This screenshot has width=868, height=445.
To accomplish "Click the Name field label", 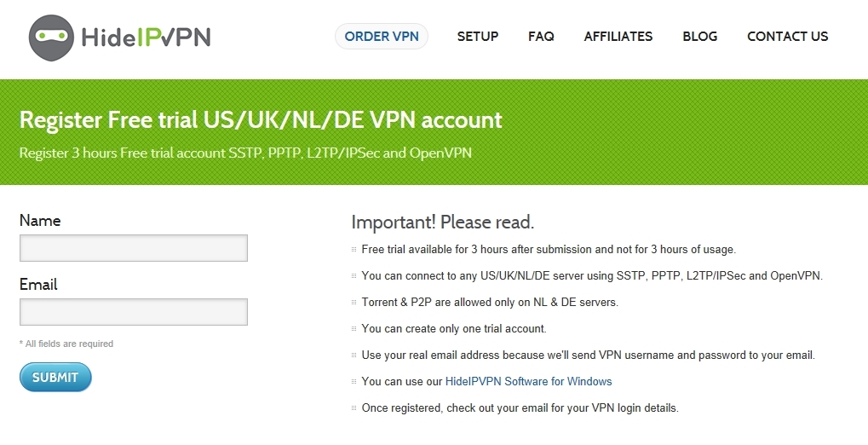I will pyautogui.click(x=40, y=220).
